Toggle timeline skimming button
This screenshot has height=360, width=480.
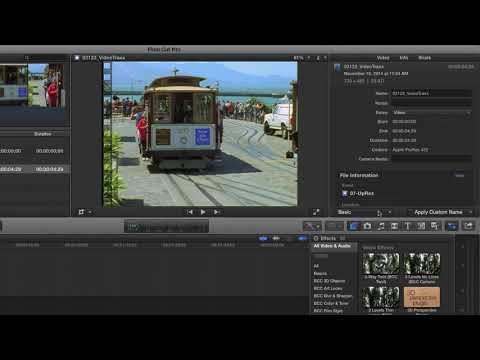click(263, 238)
